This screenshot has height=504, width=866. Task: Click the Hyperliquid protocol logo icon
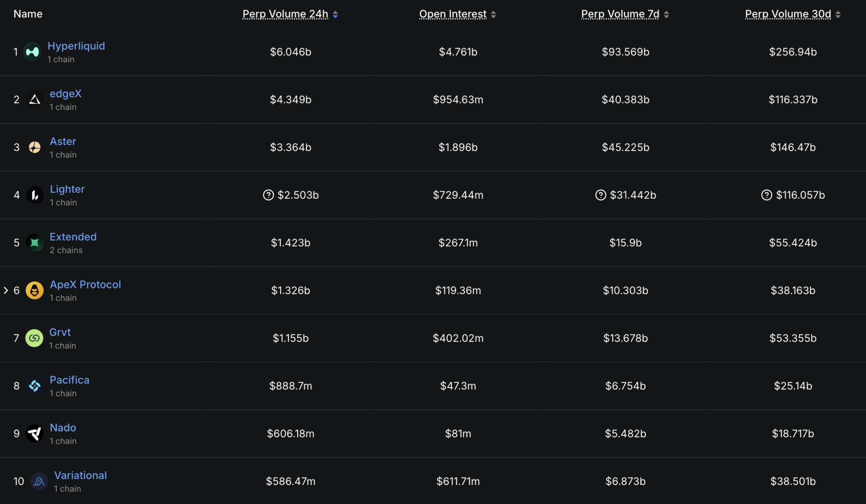point(32,52)
